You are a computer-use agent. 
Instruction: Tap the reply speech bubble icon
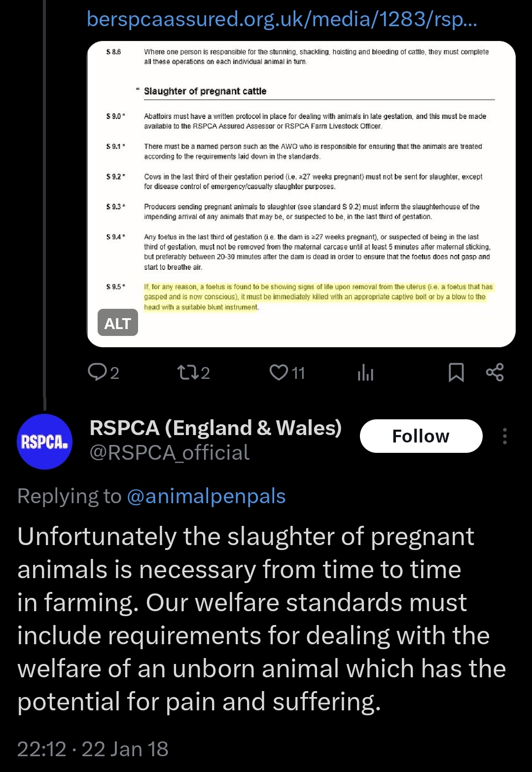coord(95,372)
